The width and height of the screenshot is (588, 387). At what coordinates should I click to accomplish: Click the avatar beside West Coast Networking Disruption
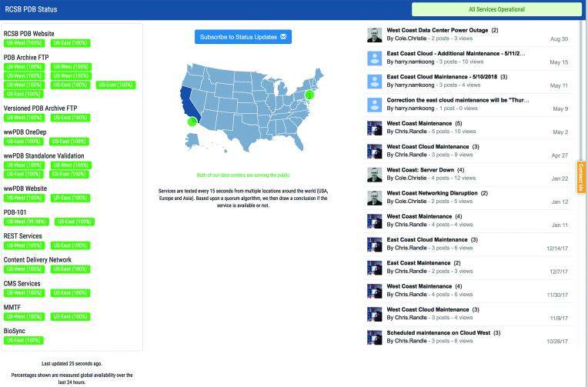[x=373, y=197]
